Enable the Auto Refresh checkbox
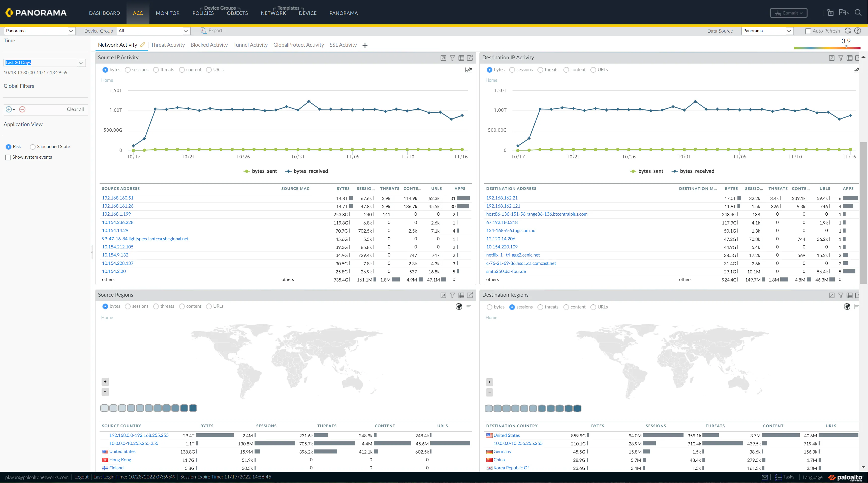 808,31
